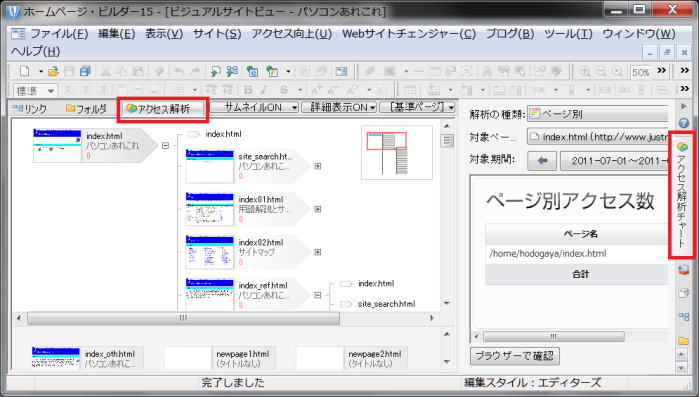Click the horizontal scrollbar under access table
The width and height of the screenshot is (699, 397).
point(554,336)
